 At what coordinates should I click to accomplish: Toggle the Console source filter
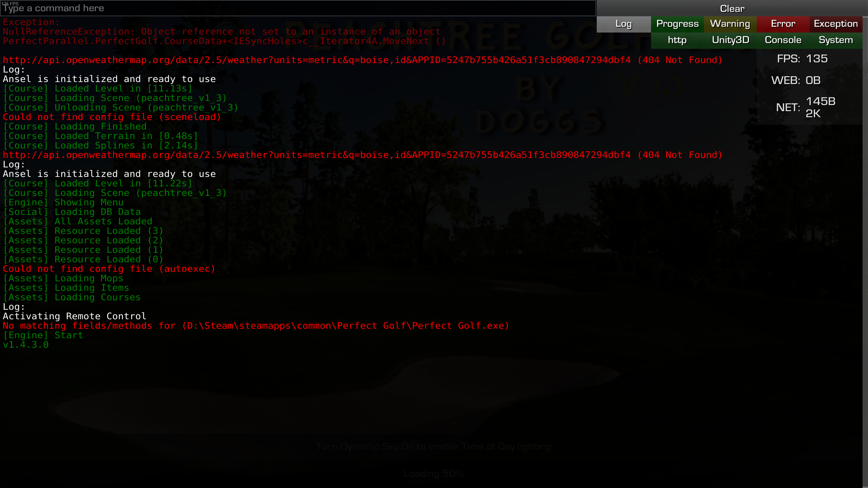coord(783,40)
